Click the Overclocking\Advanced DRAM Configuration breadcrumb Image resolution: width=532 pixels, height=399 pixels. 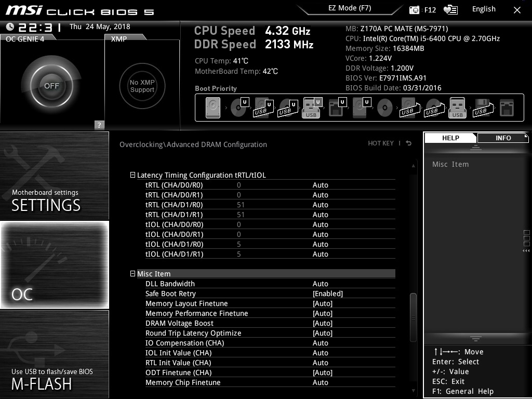point(193,144)
